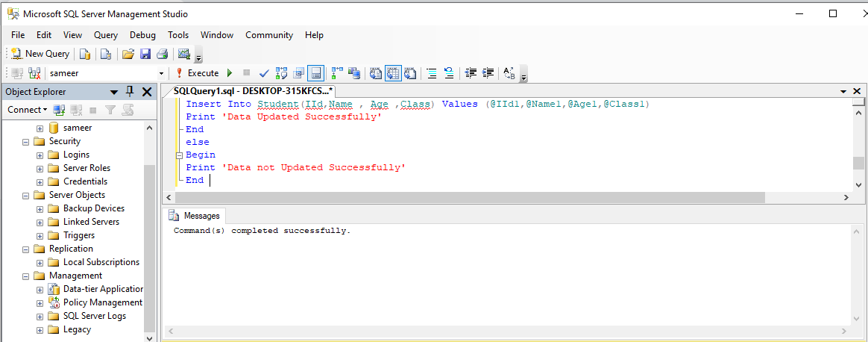
Task: Click Object Explorer's Disconnect icon
Action: (76, 110)
